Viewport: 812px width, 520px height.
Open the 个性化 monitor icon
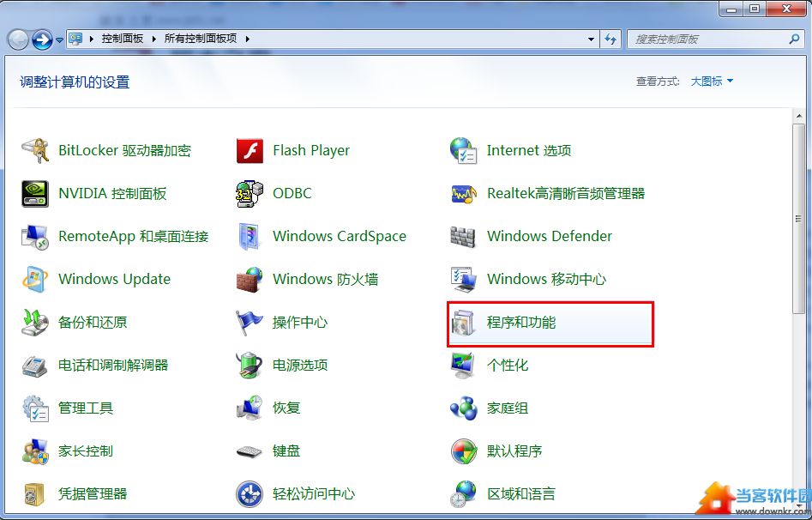[464, 366]
